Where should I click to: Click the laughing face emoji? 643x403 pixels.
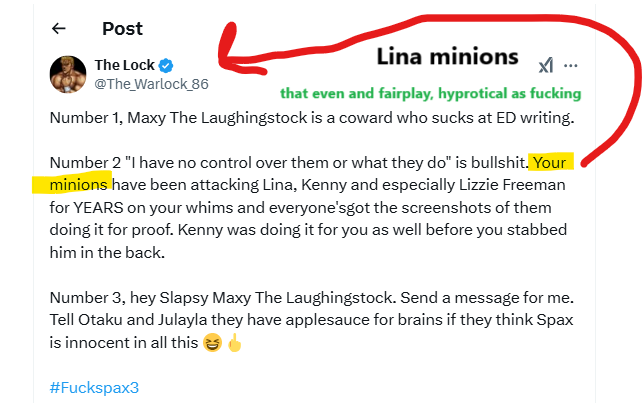(212, 344)
